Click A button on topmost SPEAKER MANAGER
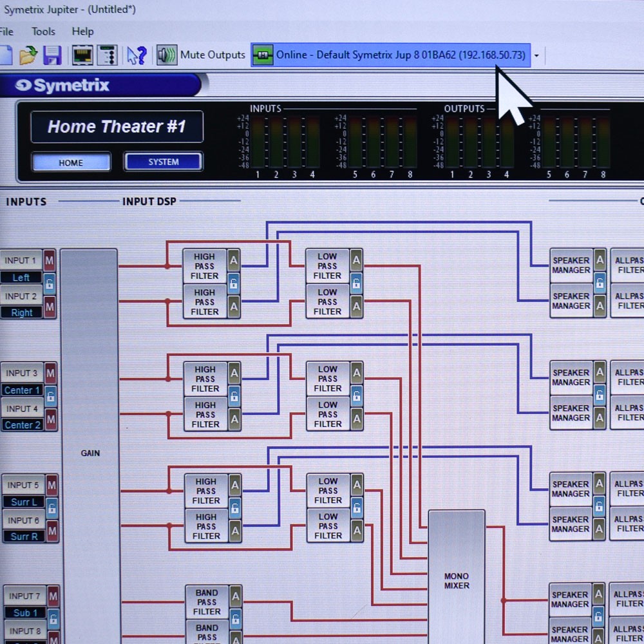644x644 pixels. point(600,260)
